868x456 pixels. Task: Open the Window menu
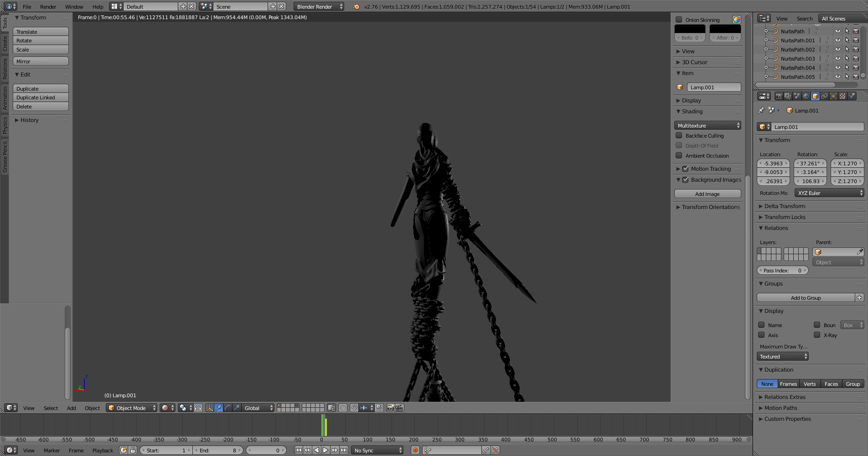[x=74, y=6]
